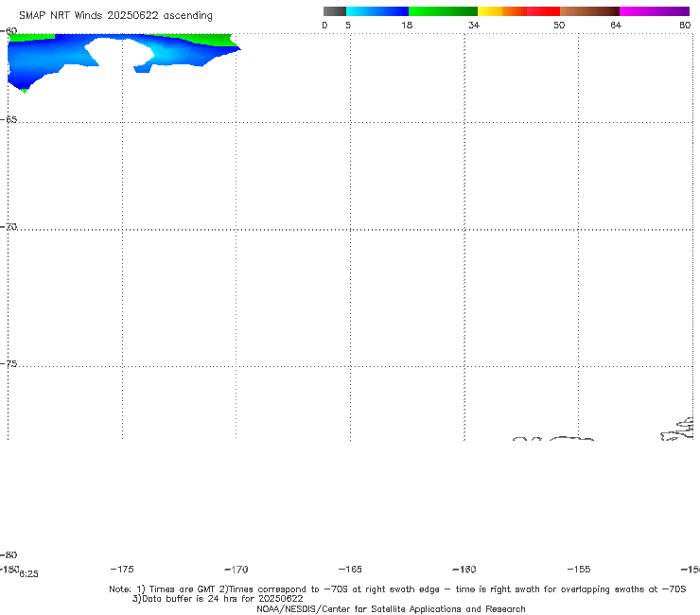Click longitude label '-170'
Viewport: 700px width, 615px height.
click(x=236, y=570)
